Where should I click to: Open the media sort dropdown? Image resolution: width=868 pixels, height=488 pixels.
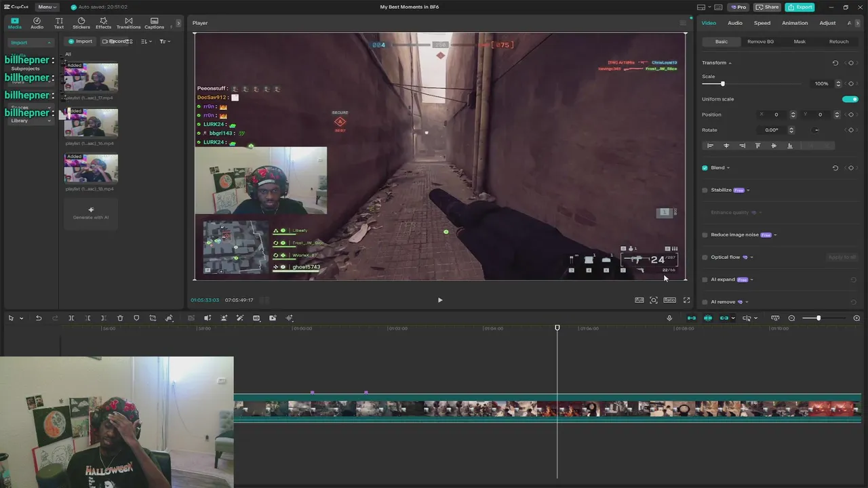point(145,41)
